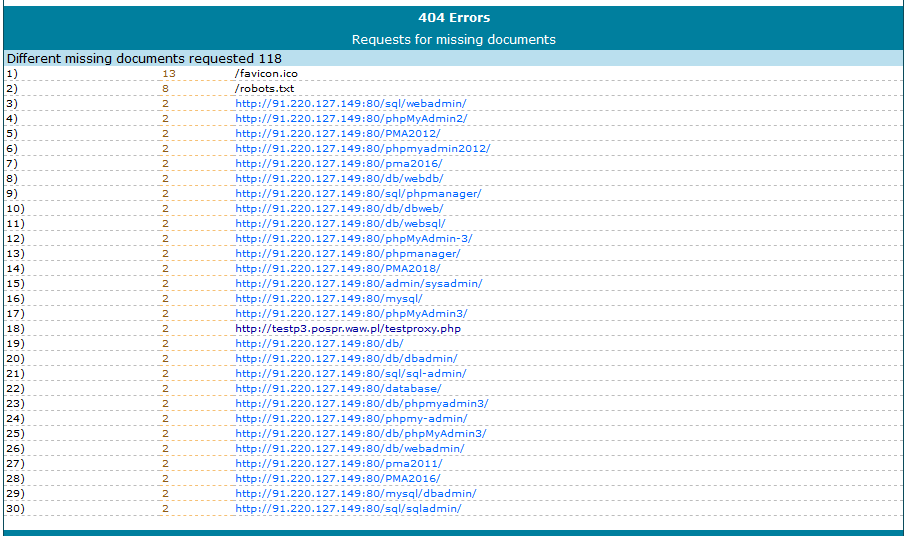Open the /db/ link in row 19

tap(319, 344)
